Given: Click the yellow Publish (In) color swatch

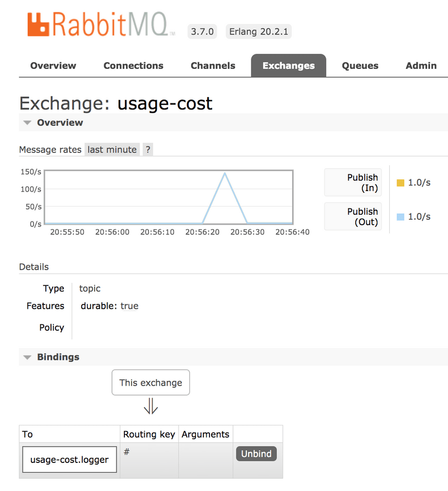Looking at the screenshot, I should (x=400, y=182).
